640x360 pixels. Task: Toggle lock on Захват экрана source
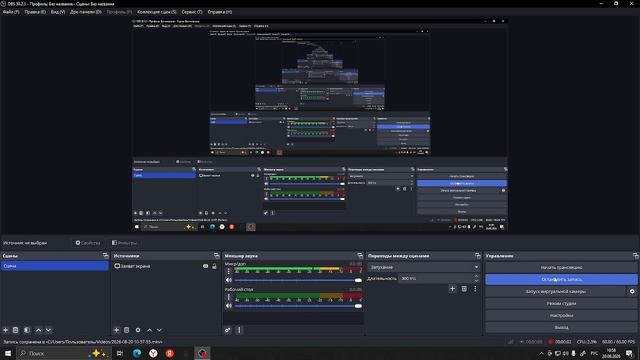click(214, 266)
